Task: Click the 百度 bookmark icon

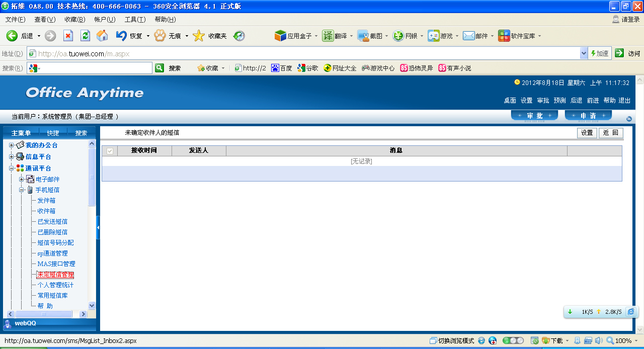Action: [x=275, y=68]
